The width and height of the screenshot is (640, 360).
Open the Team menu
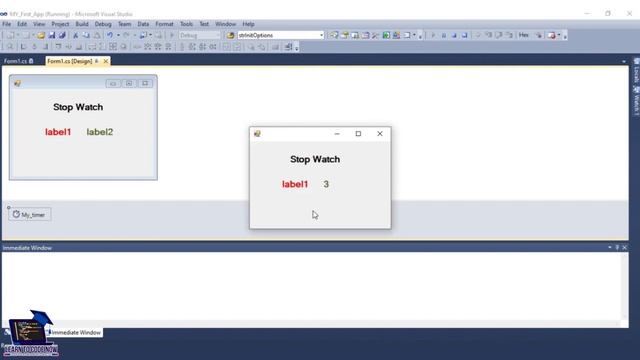coord(124,24)
